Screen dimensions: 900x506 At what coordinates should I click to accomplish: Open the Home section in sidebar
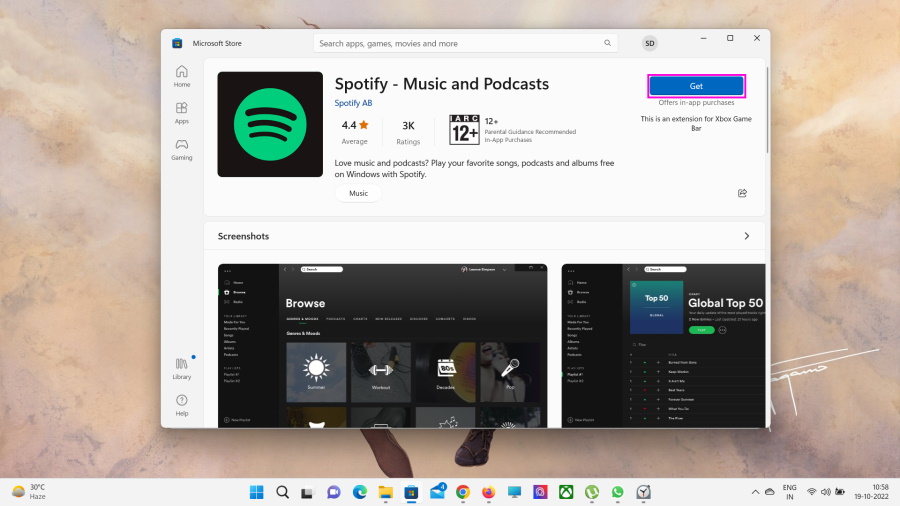[182, 76]
